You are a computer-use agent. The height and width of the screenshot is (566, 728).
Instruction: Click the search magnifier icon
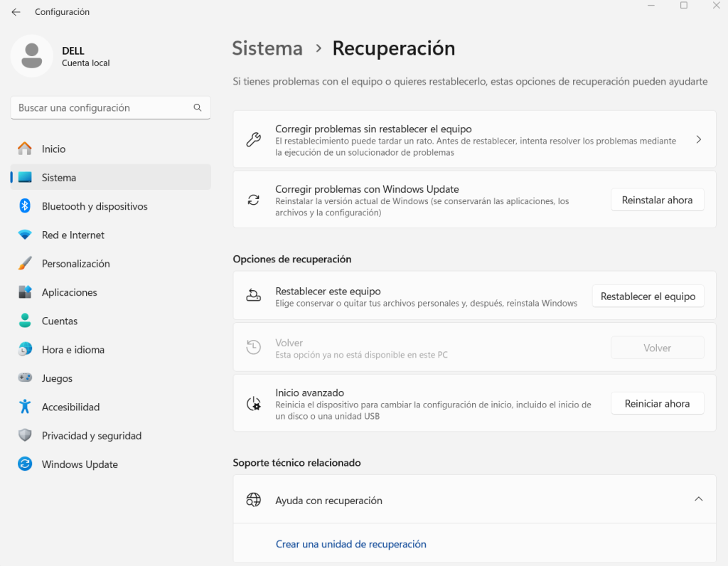click(x=198, y=107)
